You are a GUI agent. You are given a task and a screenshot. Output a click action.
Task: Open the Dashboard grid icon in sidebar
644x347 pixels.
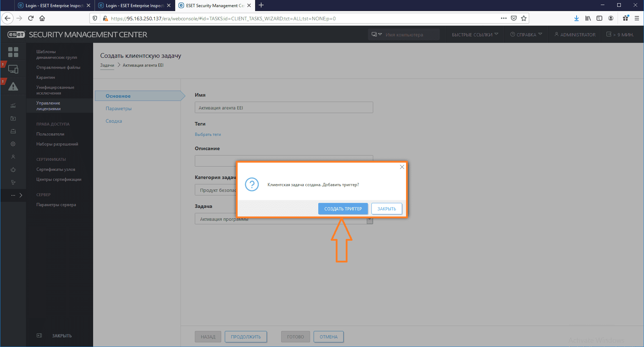(13, 52)
